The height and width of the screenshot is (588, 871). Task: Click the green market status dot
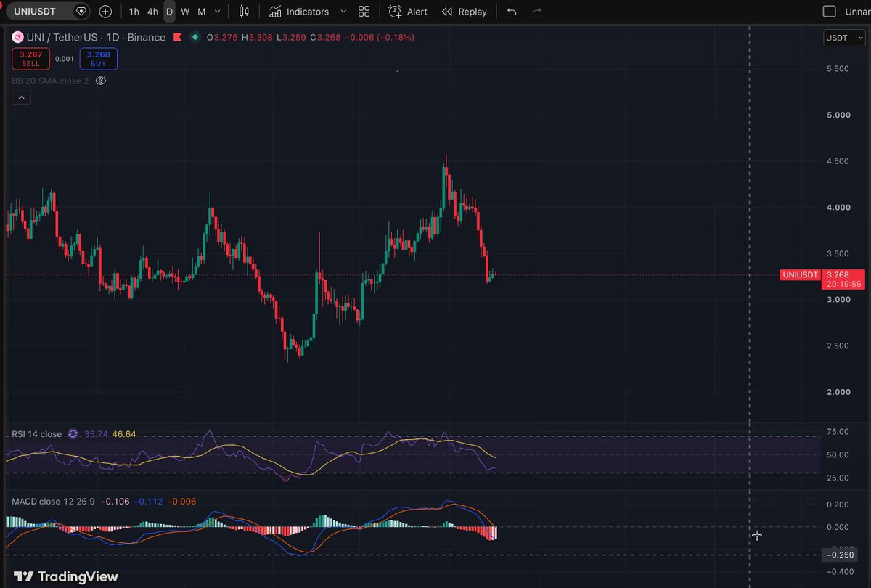click(195, 37)
